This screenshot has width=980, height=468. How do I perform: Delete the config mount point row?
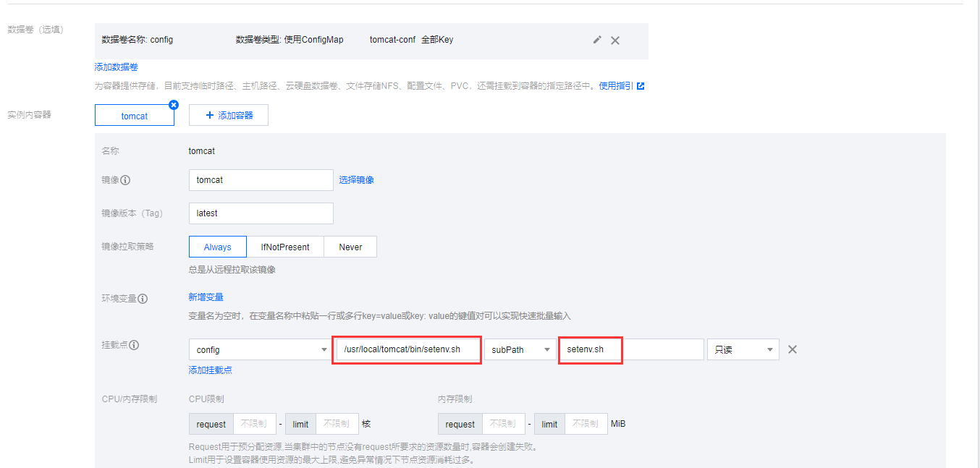point(792,349)
